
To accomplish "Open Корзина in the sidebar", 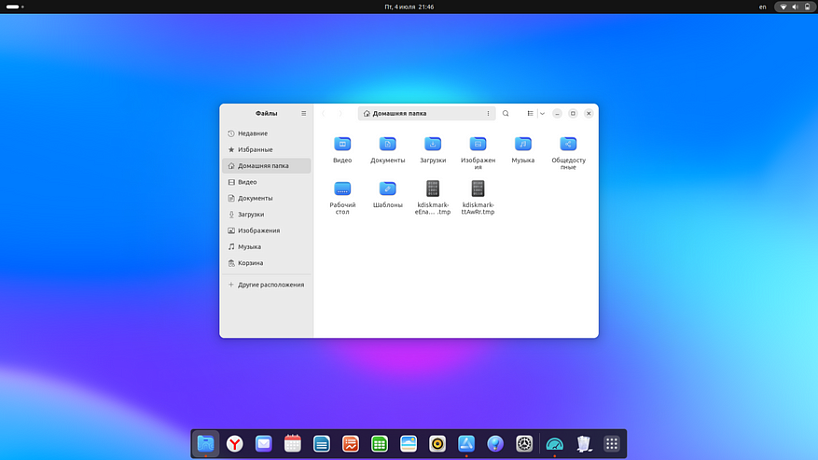I will point(250,263).
